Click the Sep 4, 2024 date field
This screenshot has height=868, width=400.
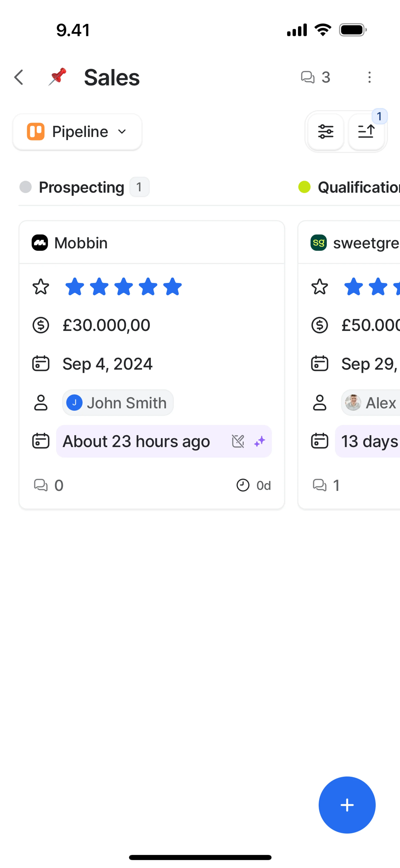point(107,364)
